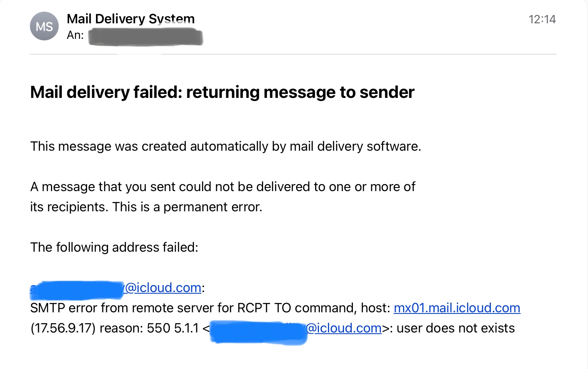
Task: Tap the redacted recipient address after An:
Action: click(x=145, y=37)
